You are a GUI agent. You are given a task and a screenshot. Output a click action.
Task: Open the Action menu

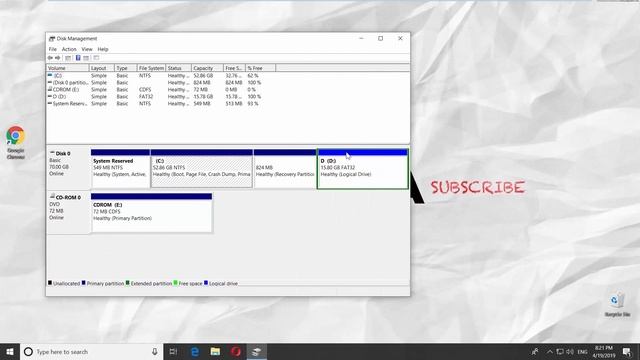click(69, 49)
